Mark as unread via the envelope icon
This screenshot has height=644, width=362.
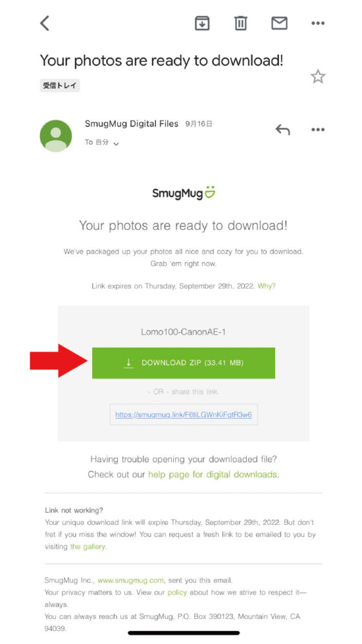pyautogui.click(x=280, y=23)
